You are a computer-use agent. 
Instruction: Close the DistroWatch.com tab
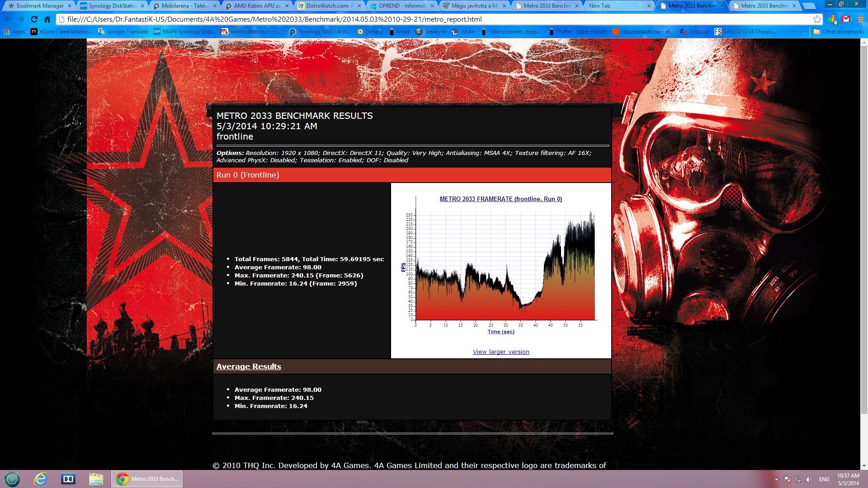pyautogui.click(x=359, y=6)
